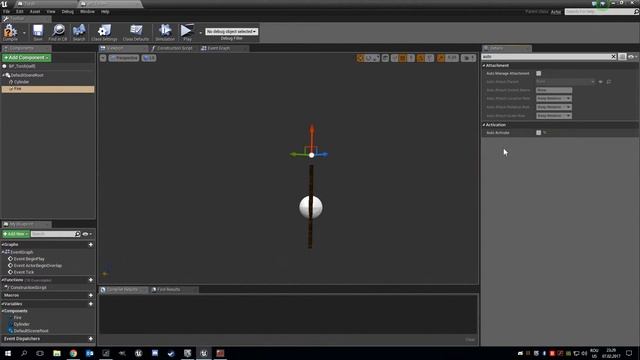Screen dimensions: 640x360
Task: Open Class Defaults from toolbar
Action: (136, 32)
